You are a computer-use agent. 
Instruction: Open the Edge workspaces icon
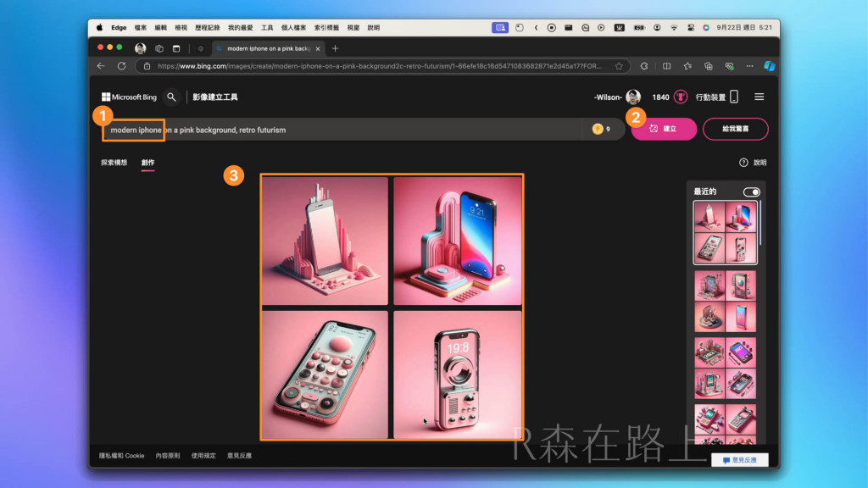click(x=159, y=48)
